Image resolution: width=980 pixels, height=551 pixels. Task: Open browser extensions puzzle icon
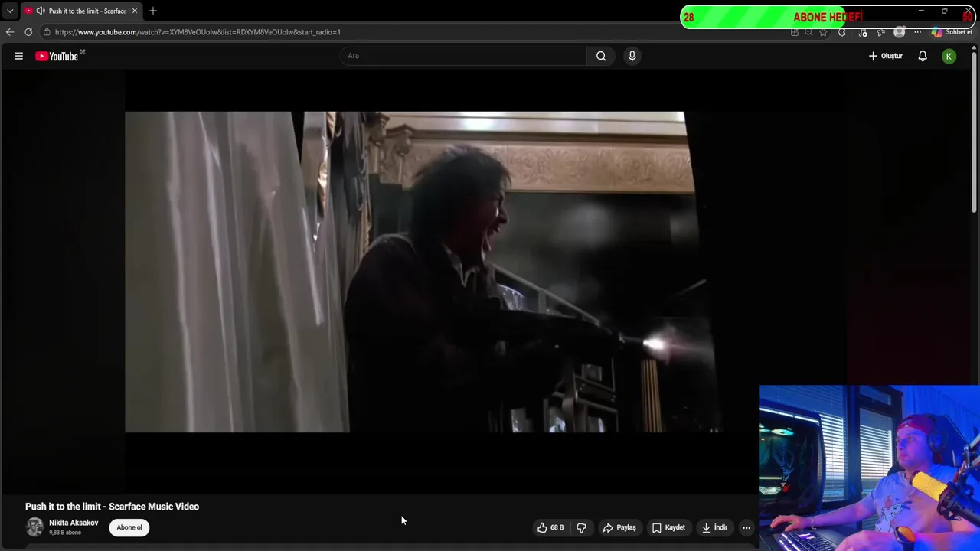pos(842,32)
